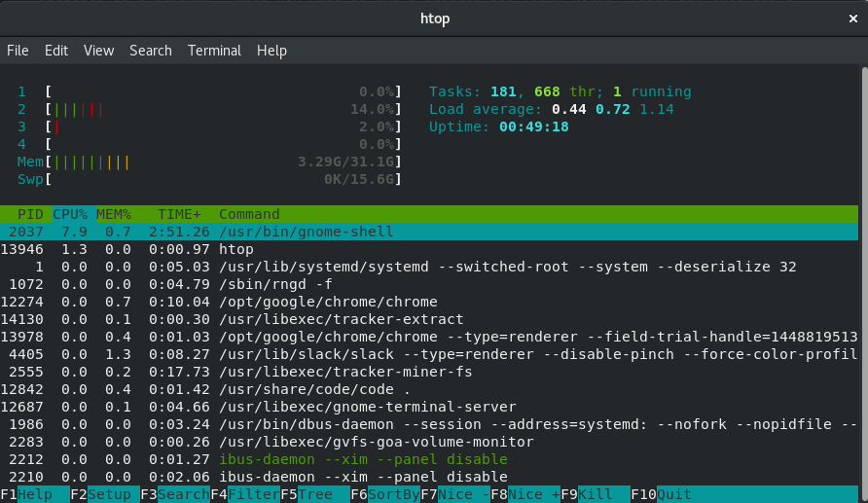This screenshot has width=868, height=503.
Task: Click F2 Setup in function bar
Action: tap(105, 494)
